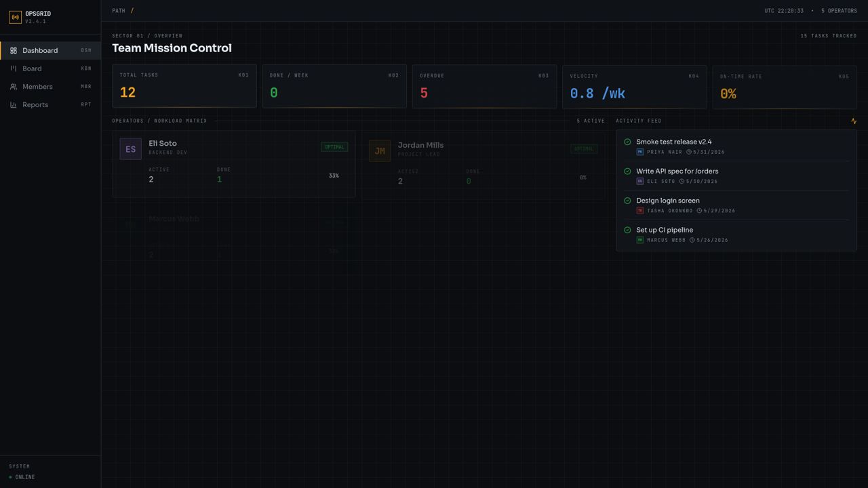The height and width of the screenshot is (488, 868).
Task: Click the Priya Nair name in the feed
Action: click(x=665, y=152)
